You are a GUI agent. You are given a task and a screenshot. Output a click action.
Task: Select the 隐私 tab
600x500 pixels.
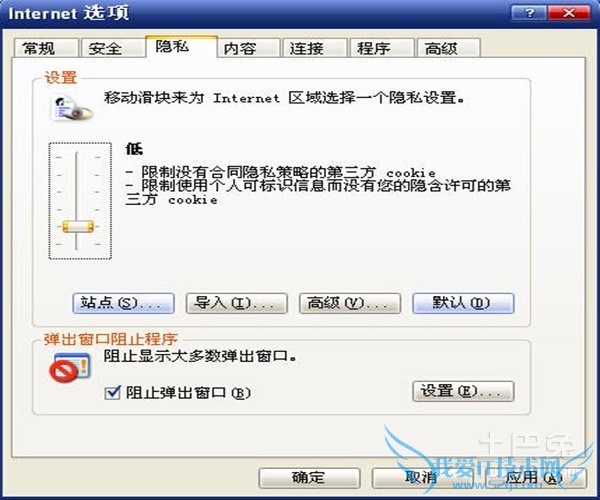181,47
